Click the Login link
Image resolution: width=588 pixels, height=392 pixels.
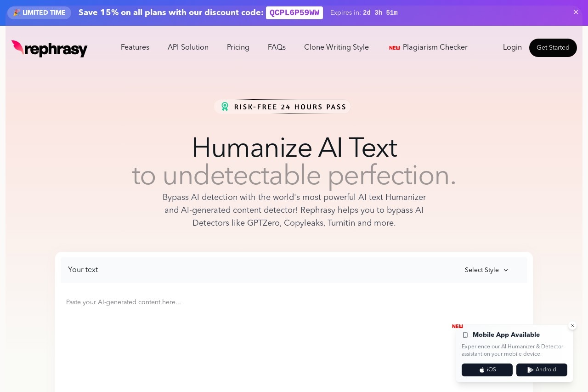pos(512,47)
